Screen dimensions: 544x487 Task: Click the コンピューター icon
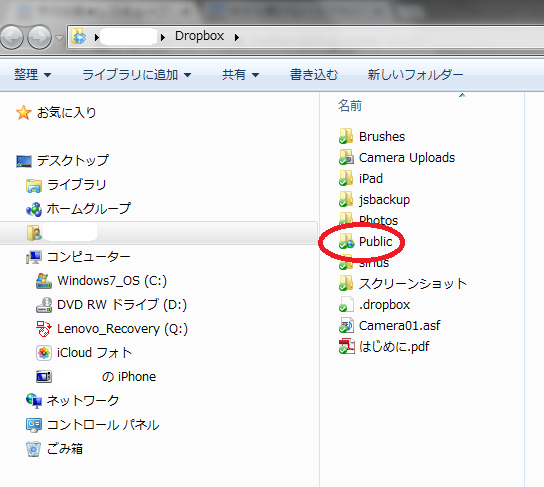tap(34, 257)
